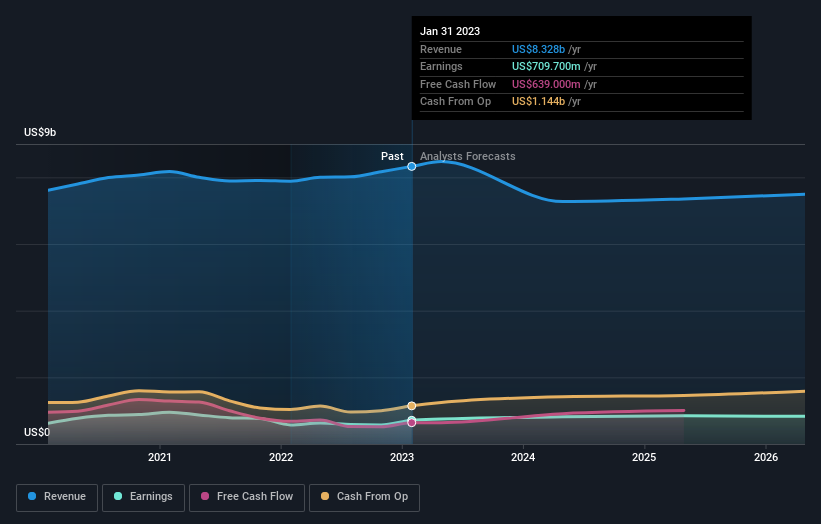Toggle the Free Cash Flow legend button
Screen dimensions: 821x524
247,497
